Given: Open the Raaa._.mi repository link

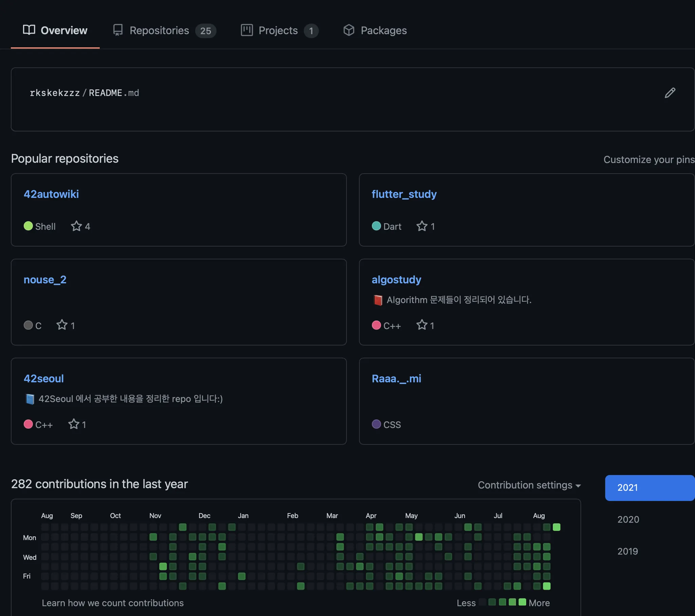Looking at the screenshot, I should pos(396,378).
